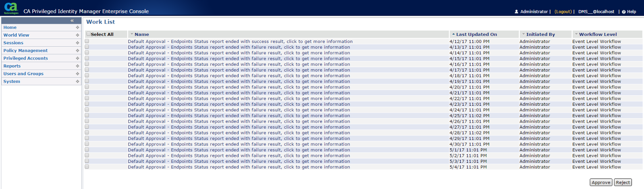Expand World View plus icon
The width and height of the screenshot is (644, 189).
[x=77, y=35]
